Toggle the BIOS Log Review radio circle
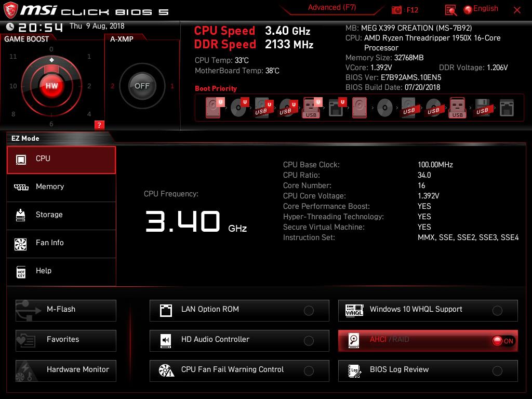 pyautogui.click(x=497, y=371)
